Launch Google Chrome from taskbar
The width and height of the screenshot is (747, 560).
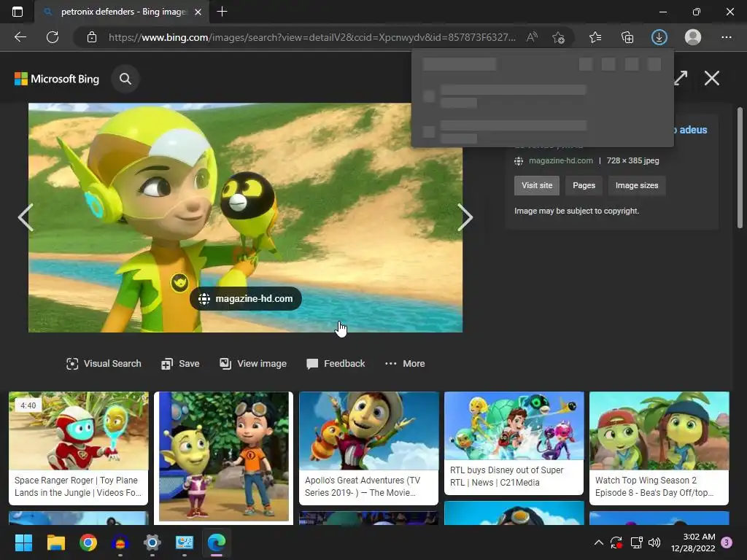coord(88,542)
